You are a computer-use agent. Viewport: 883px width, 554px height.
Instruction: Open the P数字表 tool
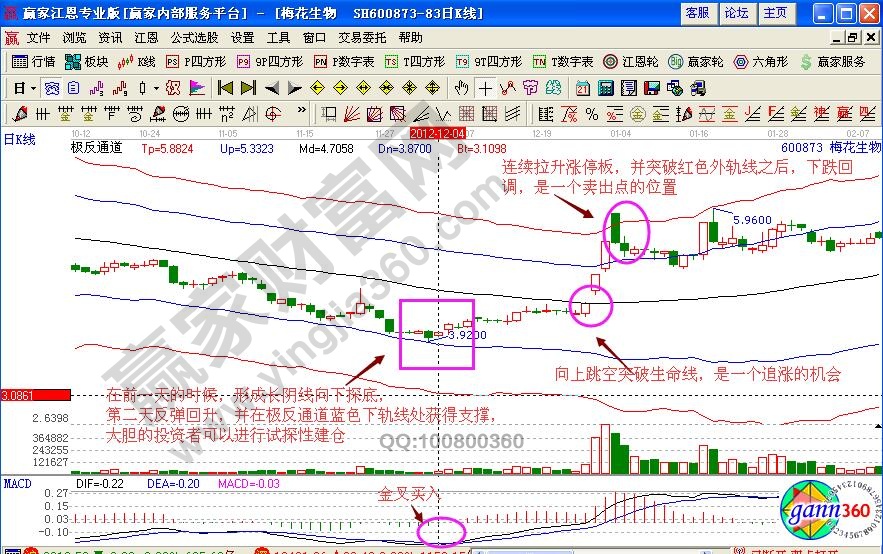[x=344, y=62]
